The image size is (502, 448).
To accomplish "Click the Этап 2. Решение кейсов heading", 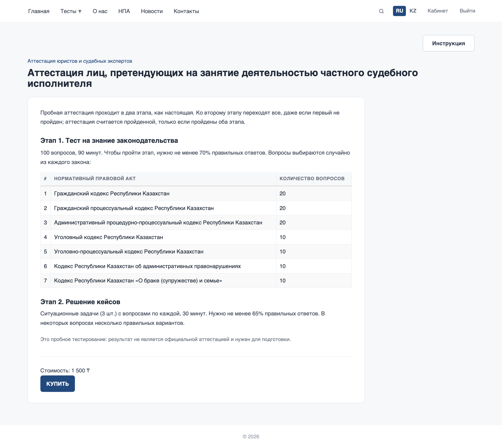I will pyautogui.click(x=80, y=302).
